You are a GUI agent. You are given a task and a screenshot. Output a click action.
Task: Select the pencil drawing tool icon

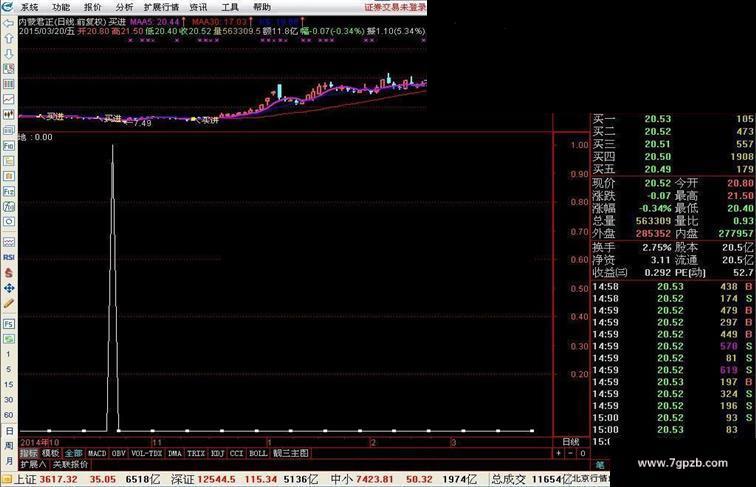click(x=8, y=304)
